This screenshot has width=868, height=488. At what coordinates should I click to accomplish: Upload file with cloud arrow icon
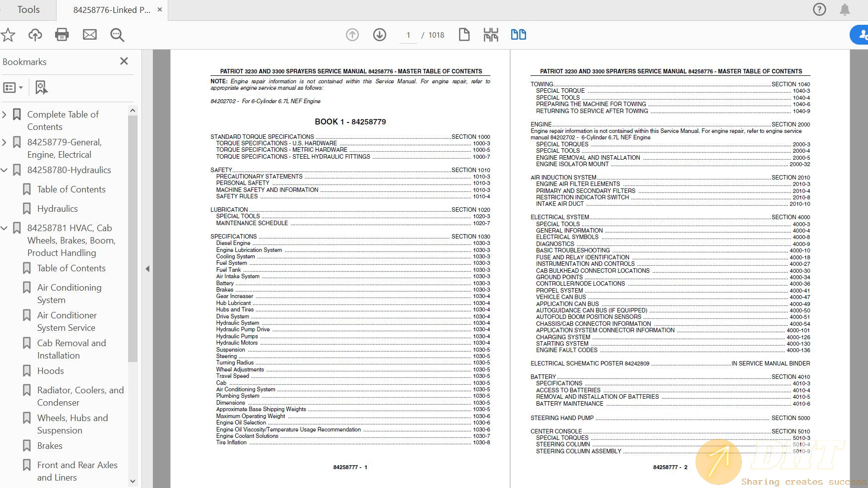35,35
